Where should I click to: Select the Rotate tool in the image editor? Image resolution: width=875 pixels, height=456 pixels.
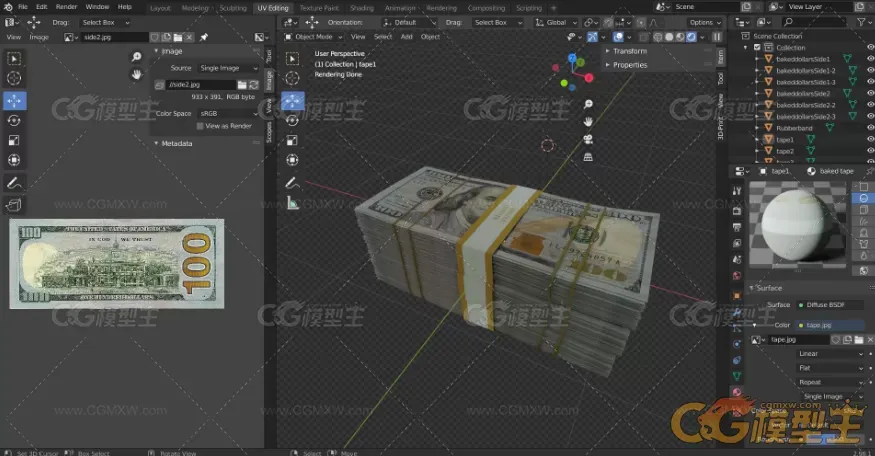(x=15, y=121)
